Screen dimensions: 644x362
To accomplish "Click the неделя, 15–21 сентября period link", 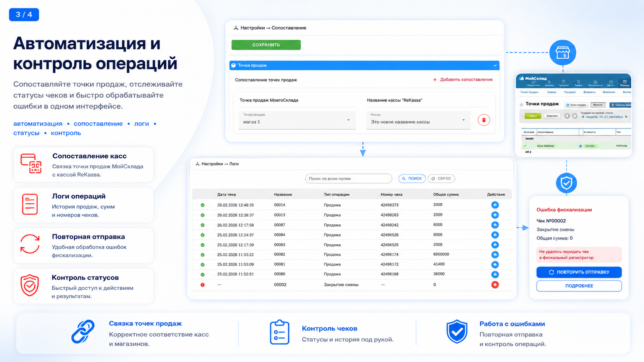I will (604, 117).
